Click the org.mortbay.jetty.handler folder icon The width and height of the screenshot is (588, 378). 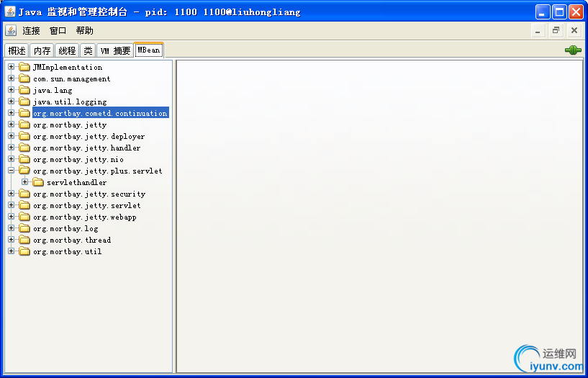[24, 148]
